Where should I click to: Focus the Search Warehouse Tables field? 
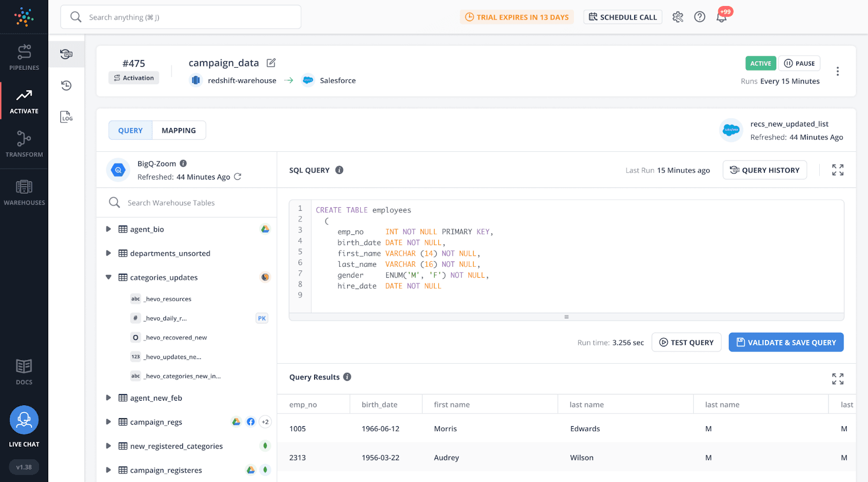coord(187,203)
